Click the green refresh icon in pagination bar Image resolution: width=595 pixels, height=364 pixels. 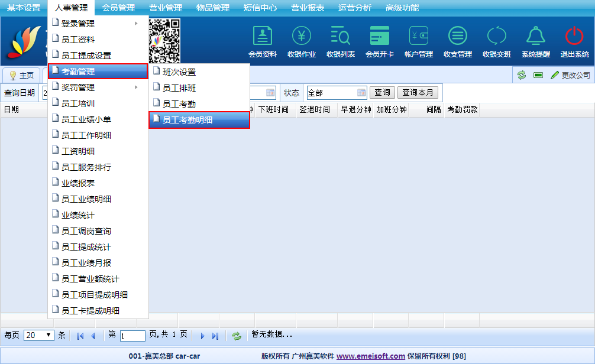pos(237,336)
